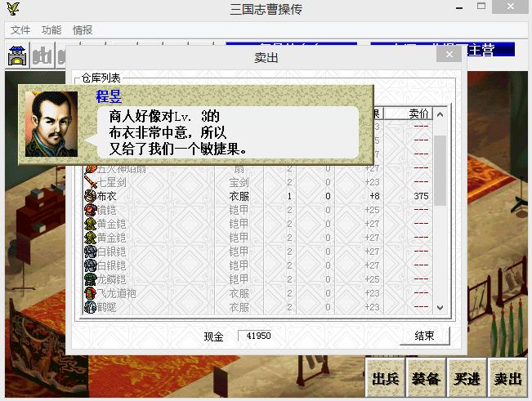532x401 pixels.
Task: Click the 镜铠 armor icon
Action: [x=90, y=210]
